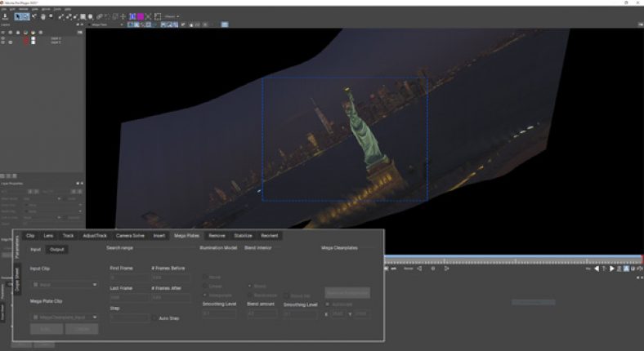Click the timeline scrub bar
This screenshot has width=644, height=351.
(x=507, y=261)
